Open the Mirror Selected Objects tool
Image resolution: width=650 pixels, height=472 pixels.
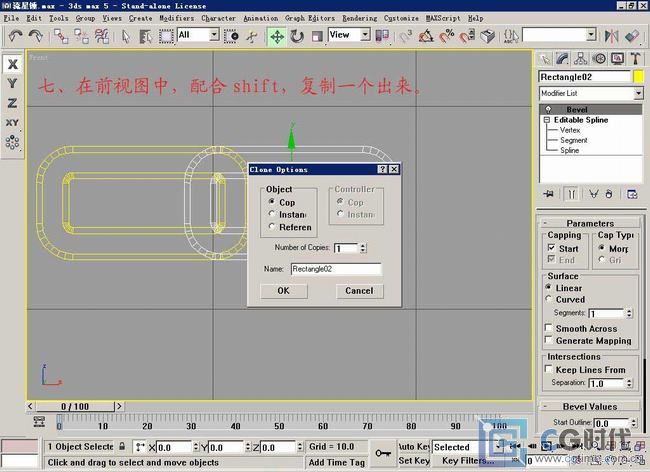click(611, 36)
